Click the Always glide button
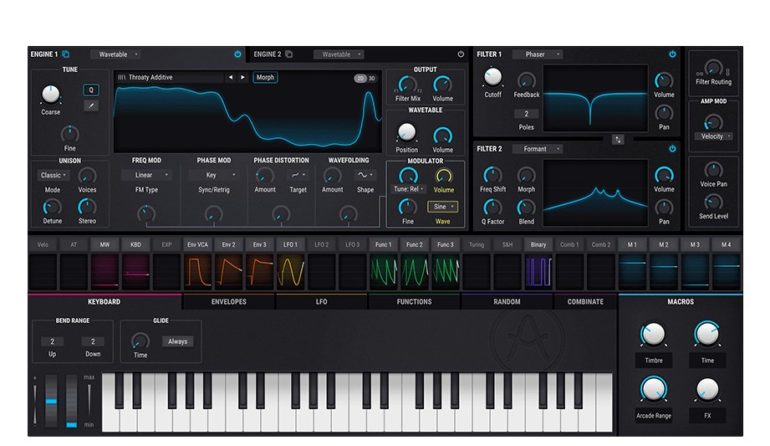 pyautogui.click(x=178, y=341)
